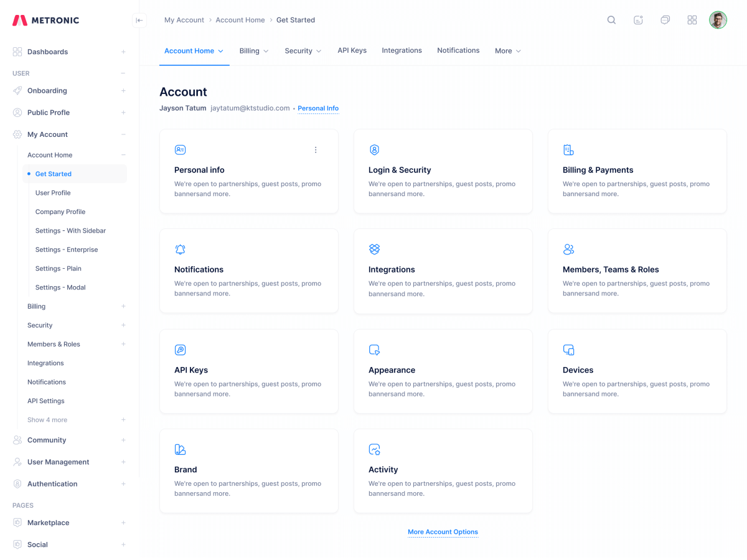
Task: Select Company Profile in sidebar tree
Action: (60, 212)
